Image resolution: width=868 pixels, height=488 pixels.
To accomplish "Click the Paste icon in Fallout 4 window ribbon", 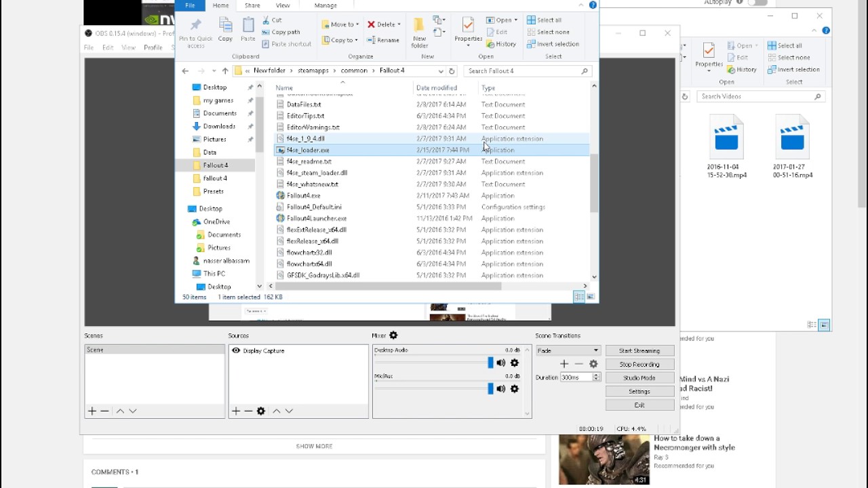I will click(x=248, y=30).
